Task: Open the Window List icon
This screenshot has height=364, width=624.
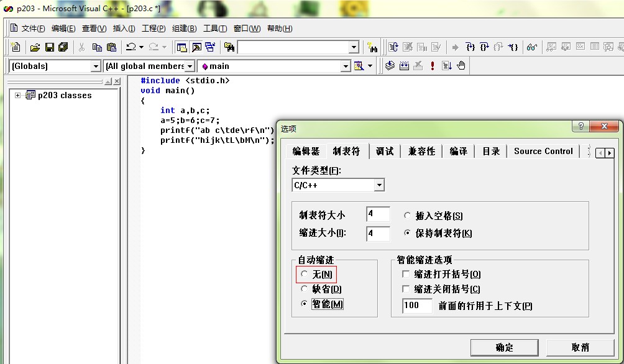Action: pos(210,47)
